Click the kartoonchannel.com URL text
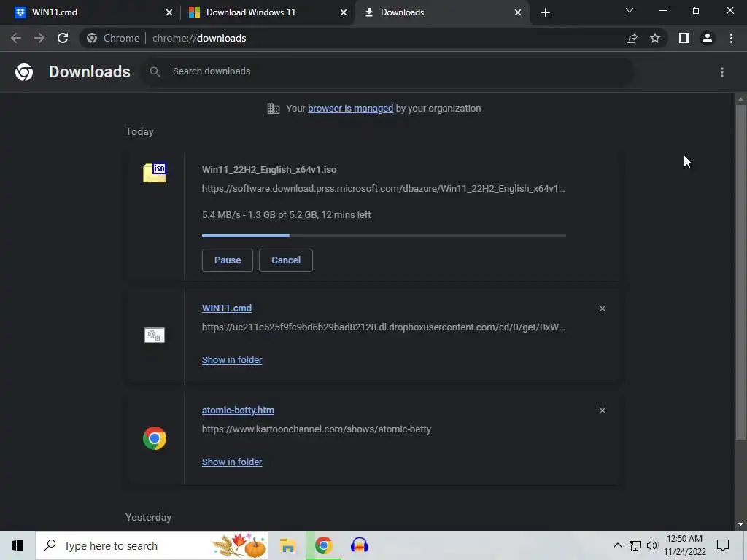The image size is (747, 560). coord(317,429)
